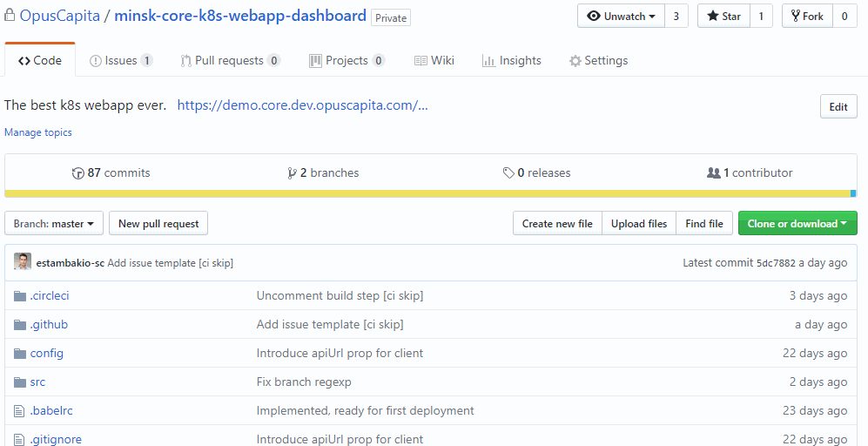
Task: Go to the Insights tab
Action: click(512, 61)
